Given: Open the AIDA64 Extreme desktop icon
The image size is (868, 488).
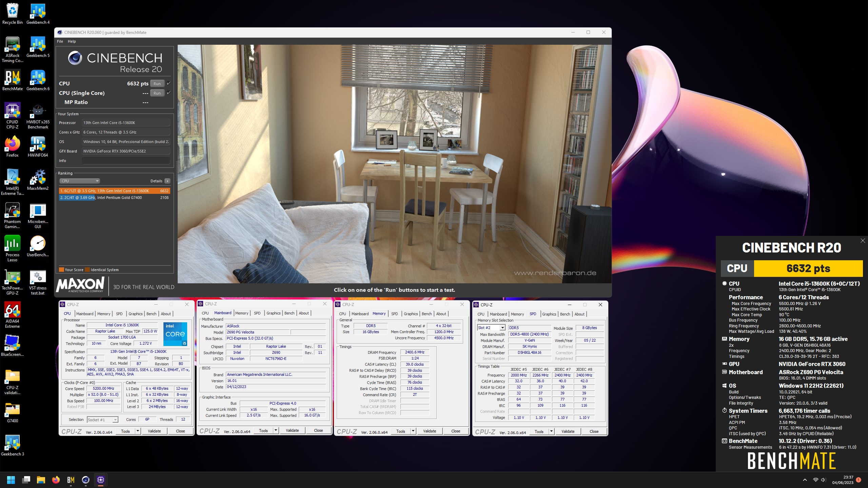Looking at the screenshot, I should pyautogui.click(x=13, y=315).
